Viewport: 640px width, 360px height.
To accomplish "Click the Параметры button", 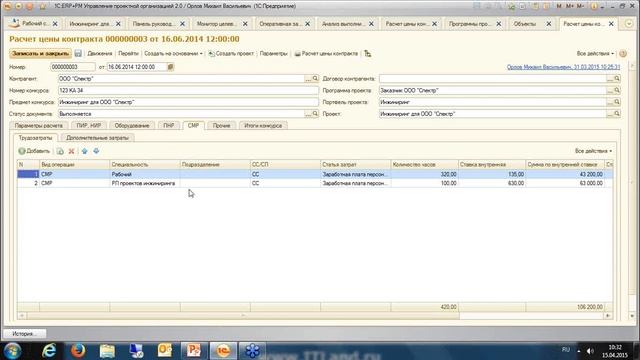I will [273, 53].
